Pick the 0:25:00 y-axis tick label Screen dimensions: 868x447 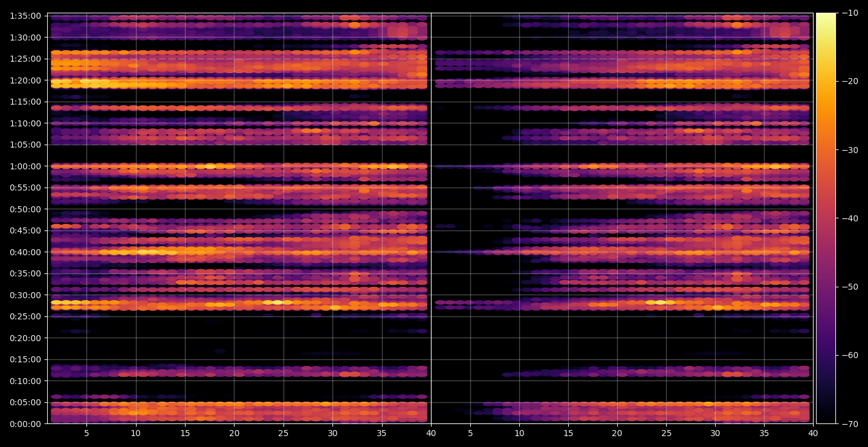pyautogui.click(x=25, y=316)
